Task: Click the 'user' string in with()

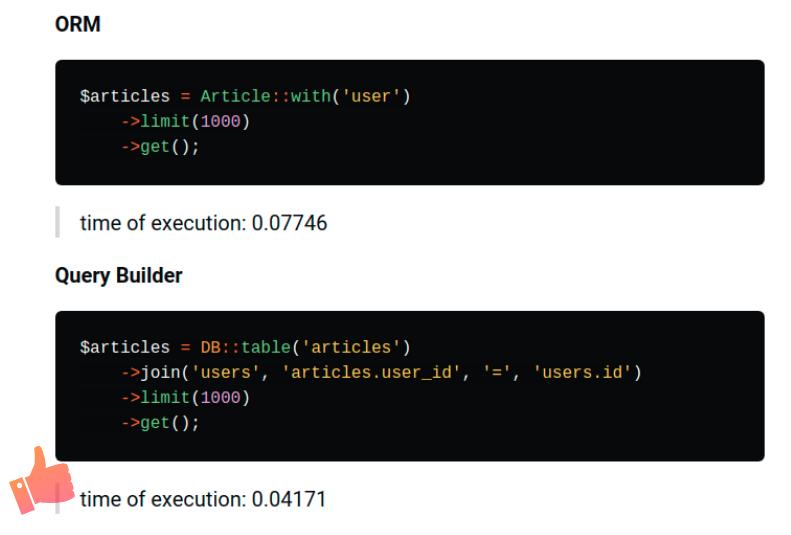Action: click(371, 96)
